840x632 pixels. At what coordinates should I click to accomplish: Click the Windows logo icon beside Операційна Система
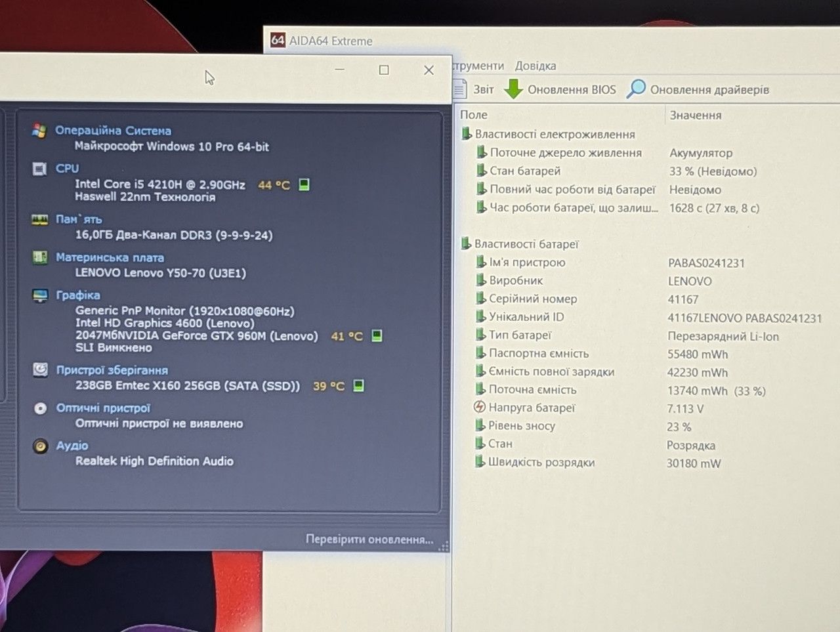(x=39, y=131)
